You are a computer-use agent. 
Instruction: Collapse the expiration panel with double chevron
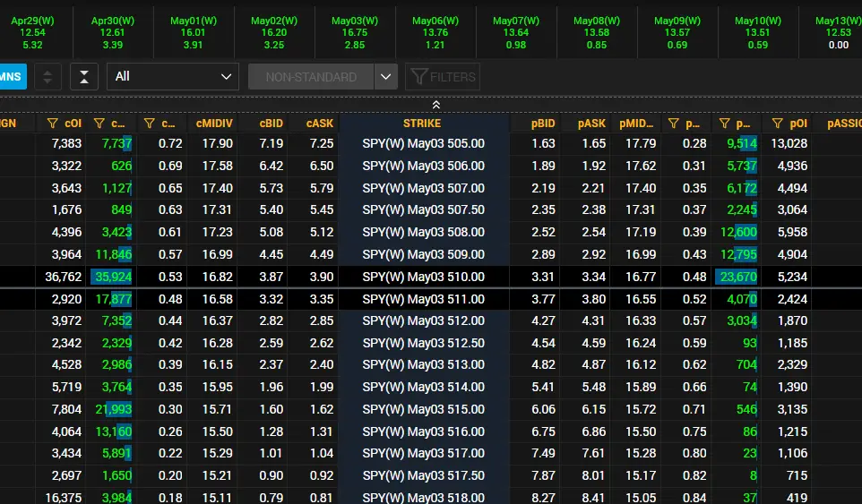pyautogui.click(x=436, y=105)
